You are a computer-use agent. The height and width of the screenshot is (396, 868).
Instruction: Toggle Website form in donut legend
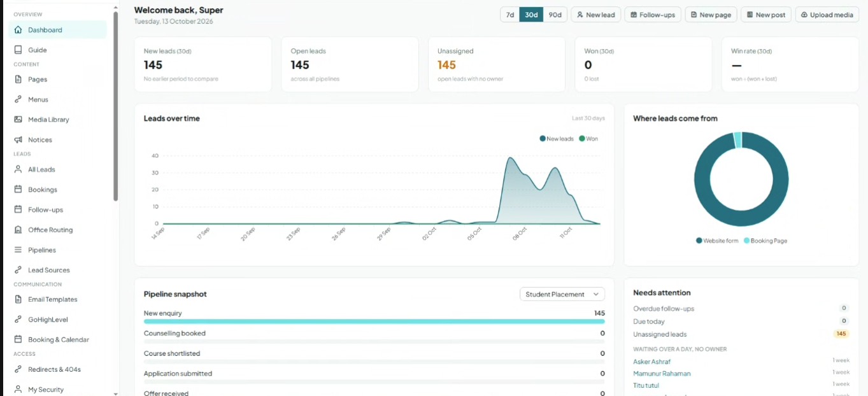717,241
